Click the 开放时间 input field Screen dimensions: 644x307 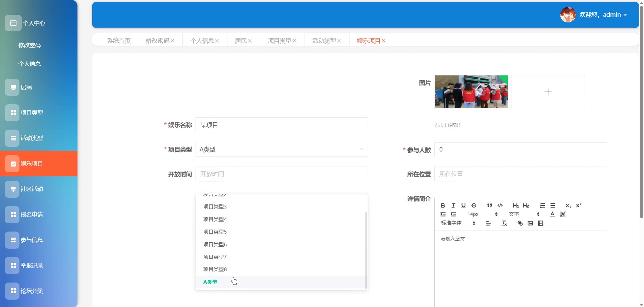point(281,174)
